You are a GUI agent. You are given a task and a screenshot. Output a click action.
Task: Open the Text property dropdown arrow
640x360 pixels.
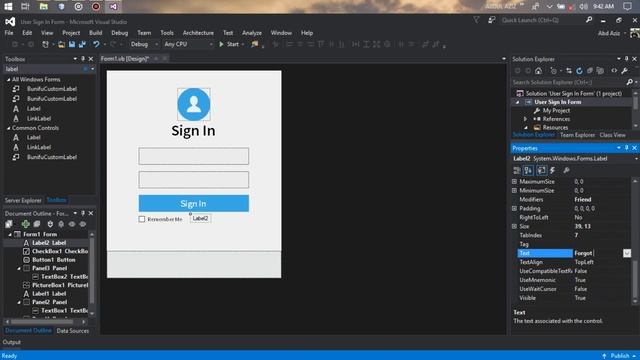(x=627, y=253)
